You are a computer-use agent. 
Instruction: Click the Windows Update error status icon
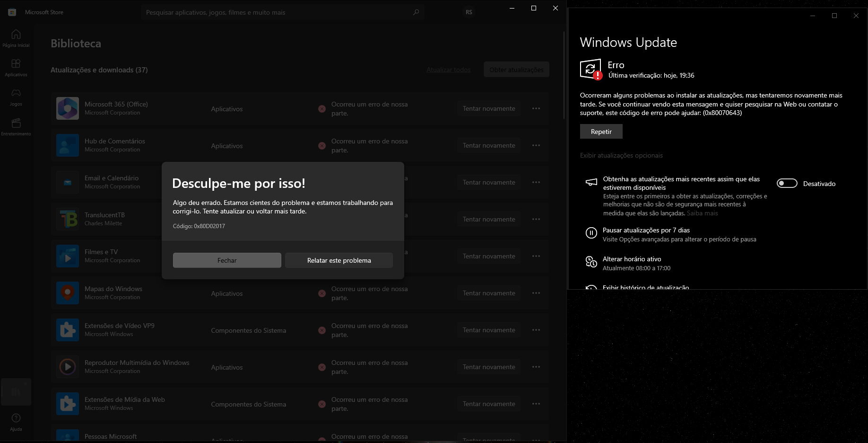pyautogui.click(x=591, y=70)
